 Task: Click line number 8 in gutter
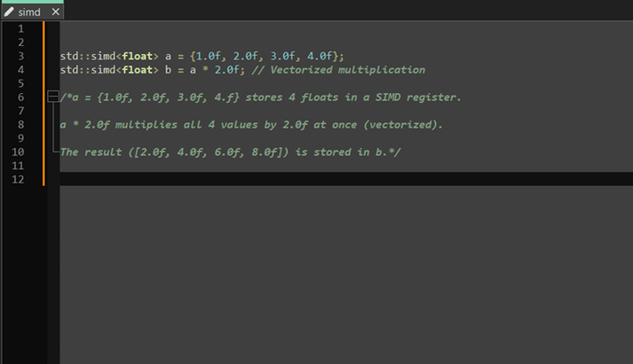coord(20,125)
